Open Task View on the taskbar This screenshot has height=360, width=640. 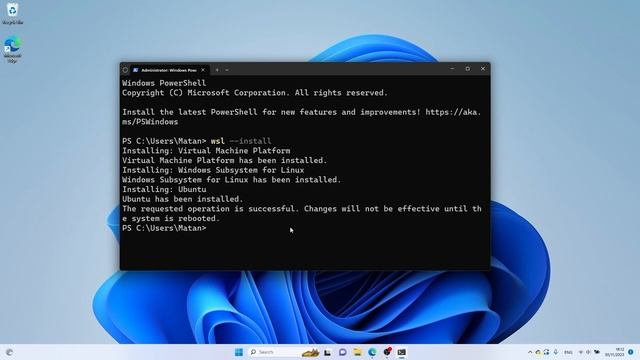point(327,352)
